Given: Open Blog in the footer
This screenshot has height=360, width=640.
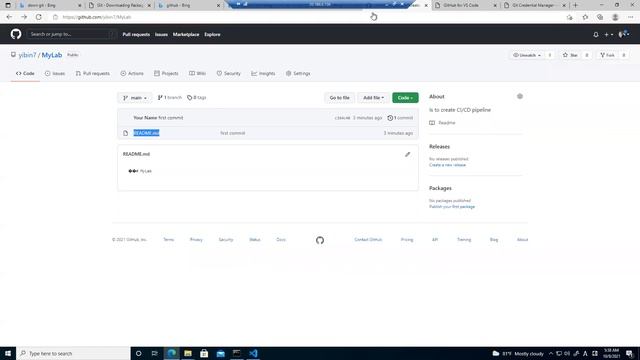Looking at the screenshot, I should click(494, 240).
